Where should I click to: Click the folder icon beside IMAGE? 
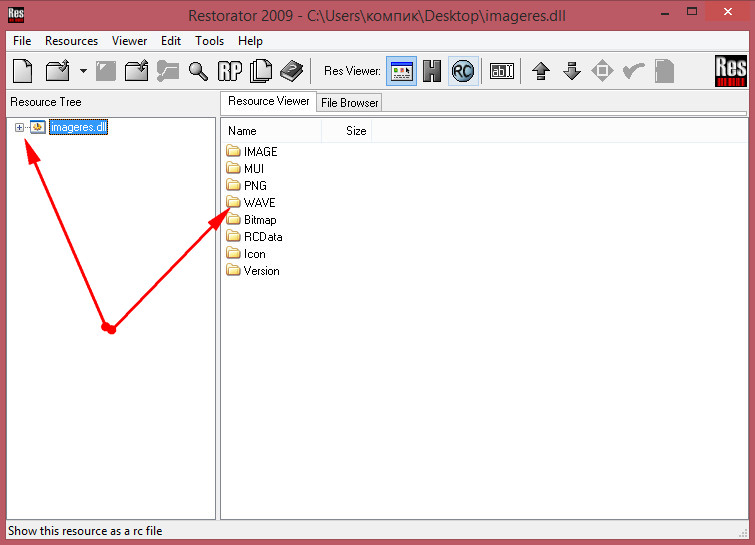[x=234, y=151]
